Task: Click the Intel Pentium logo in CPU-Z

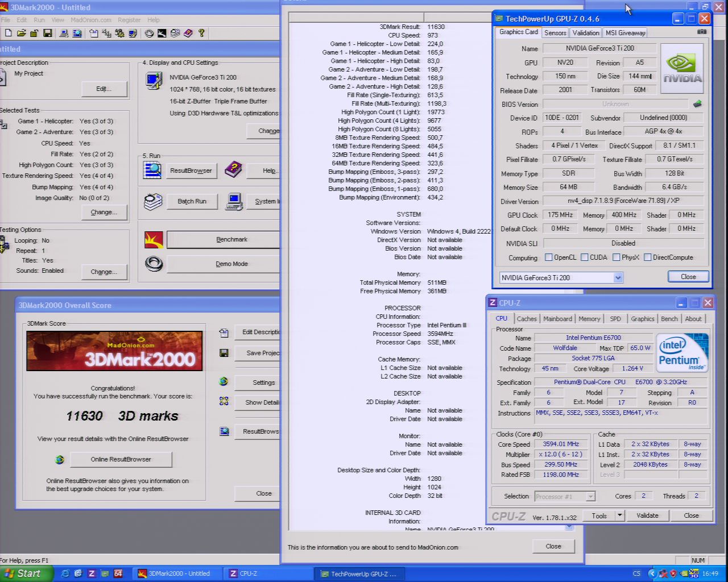Action: pos(682,353)
